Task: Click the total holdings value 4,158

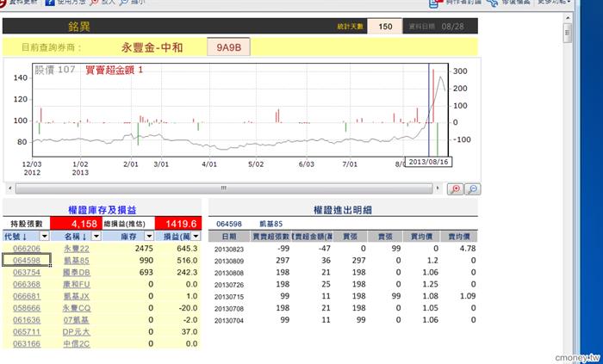Action: 76,224
